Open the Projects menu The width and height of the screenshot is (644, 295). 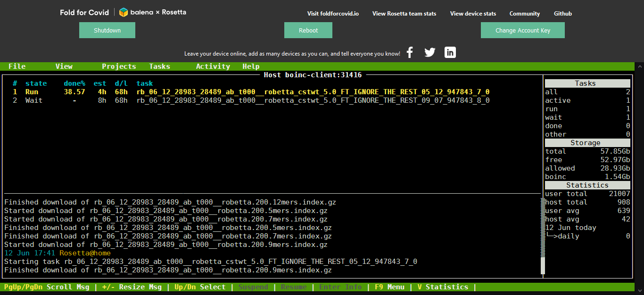click(x=119, y=66)
